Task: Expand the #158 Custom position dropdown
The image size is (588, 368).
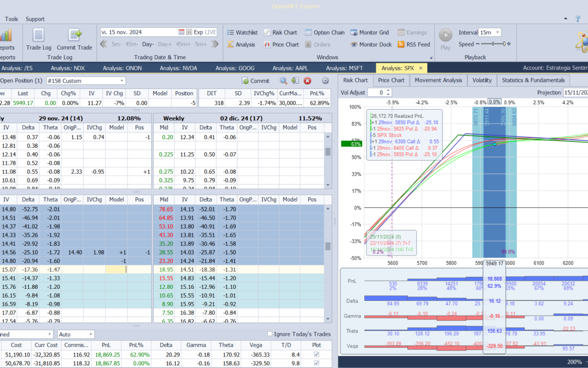Action: (121, 81)
